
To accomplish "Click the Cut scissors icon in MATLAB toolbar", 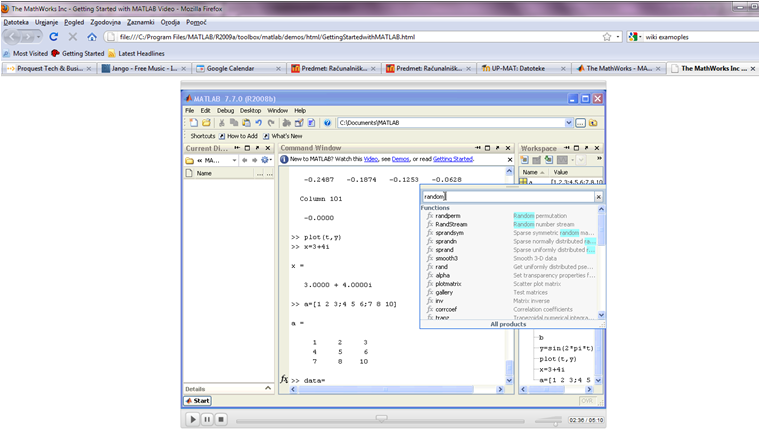I will [222, 123].
